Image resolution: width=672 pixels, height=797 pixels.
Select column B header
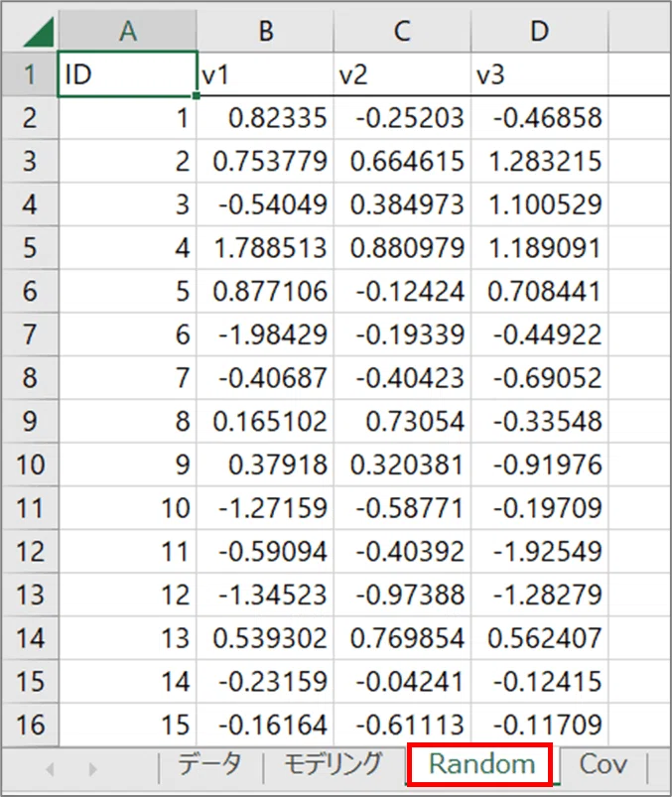click(265, 31)
